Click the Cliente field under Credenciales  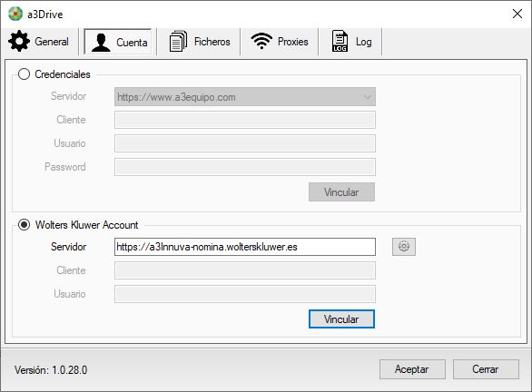tap(245, 120)
